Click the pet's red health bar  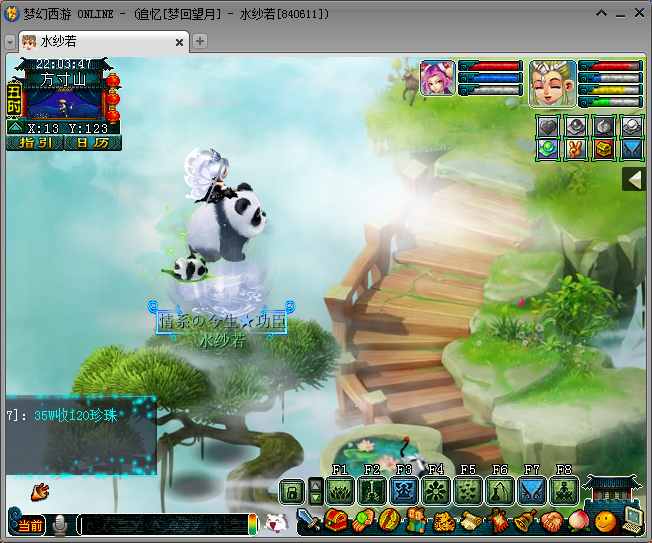tap(490, 66)
